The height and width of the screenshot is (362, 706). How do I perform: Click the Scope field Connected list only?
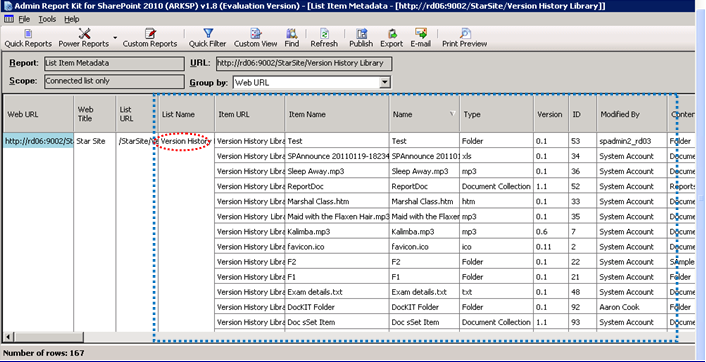pos(114,81)
